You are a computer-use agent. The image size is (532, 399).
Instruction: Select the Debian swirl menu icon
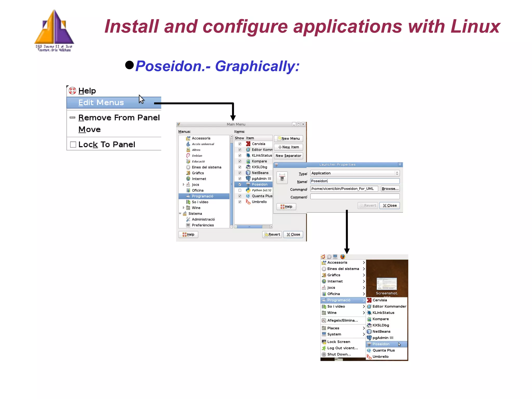[x=188, y=155]
